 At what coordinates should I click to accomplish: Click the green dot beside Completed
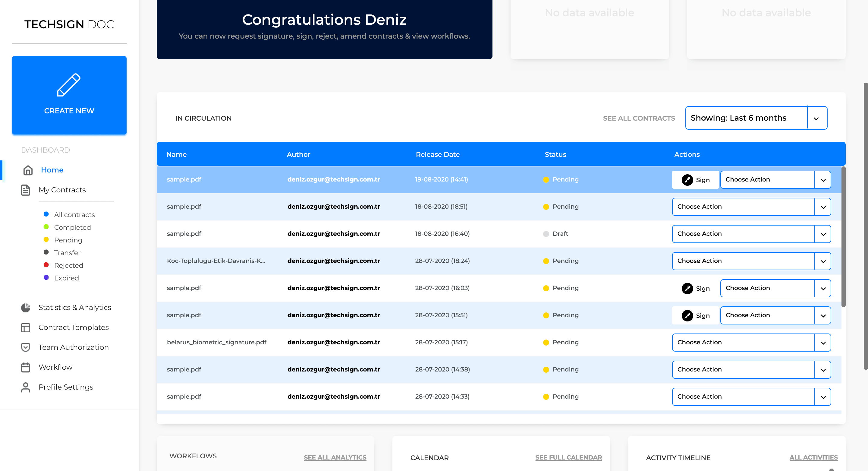(46, 227)
